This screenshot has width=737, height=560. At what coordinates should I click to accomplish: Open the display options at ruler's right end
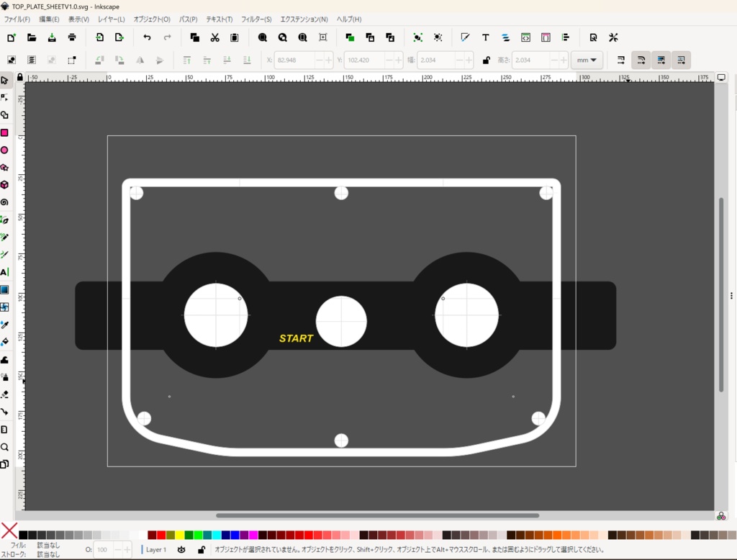pyautogui.click(x=721, y=77)
